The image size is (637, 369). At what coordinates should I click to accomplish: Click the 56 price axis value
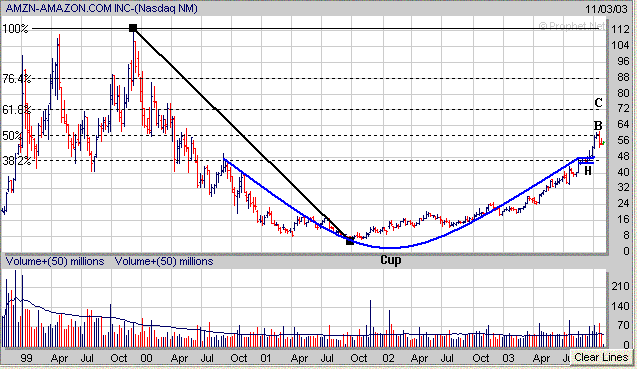pyautogui.click(x=623, y=140)
